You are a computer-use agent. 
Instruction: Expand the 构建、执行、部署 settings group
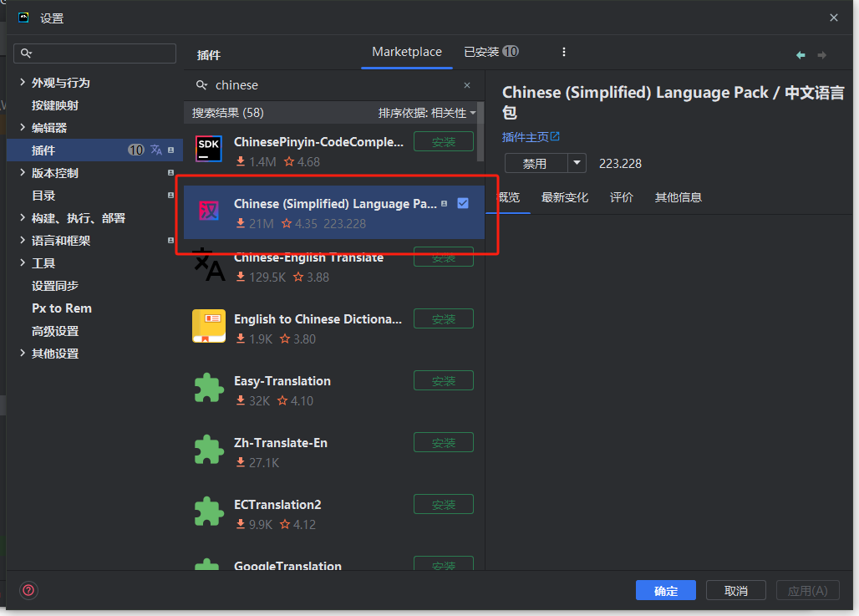point(23,217)
